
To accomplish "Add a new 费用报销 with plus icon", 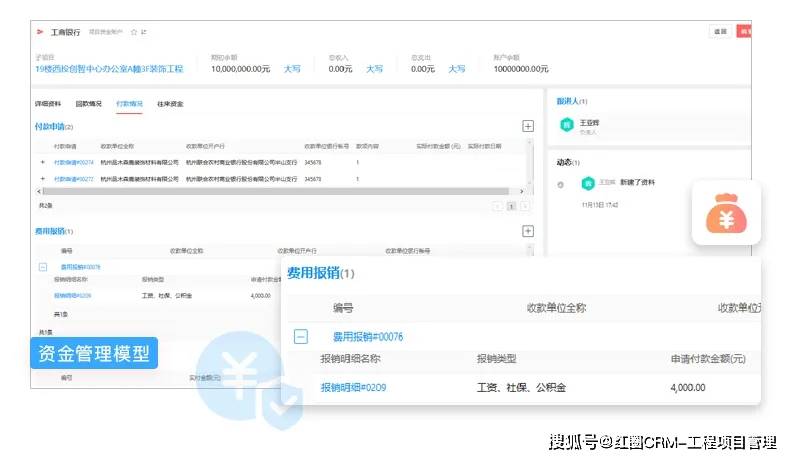I will [527, 231].
